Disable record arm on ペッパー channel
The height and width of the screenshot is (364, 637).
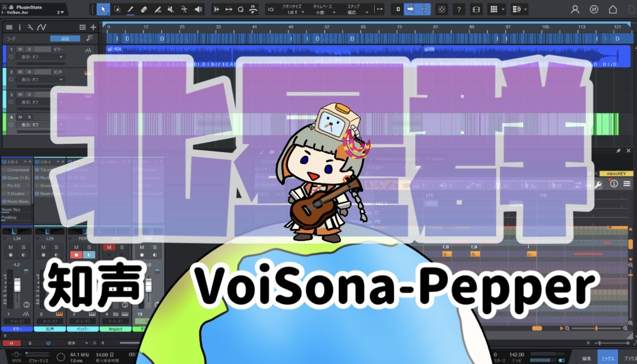tap(76, 255)
